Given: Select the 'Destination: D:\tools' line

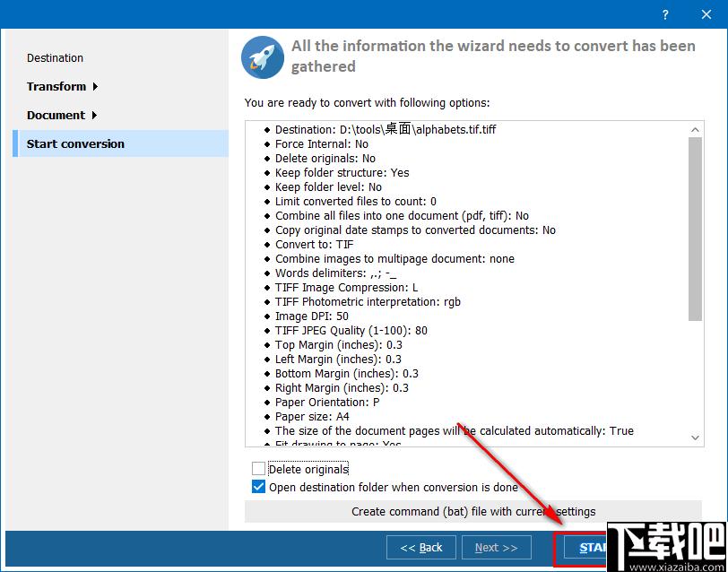Looking at the screenshot, I should [x=386, y=129].
